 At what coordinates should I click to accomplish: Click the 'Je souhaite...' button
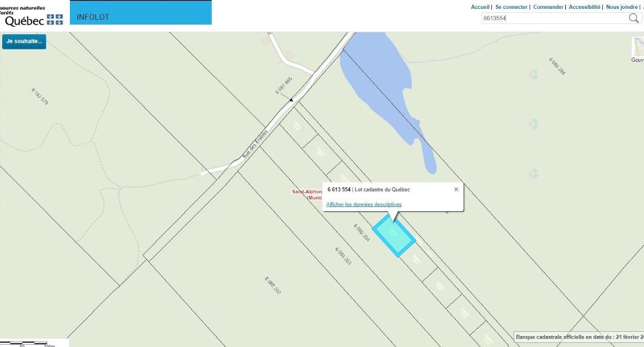coord(24,42)
